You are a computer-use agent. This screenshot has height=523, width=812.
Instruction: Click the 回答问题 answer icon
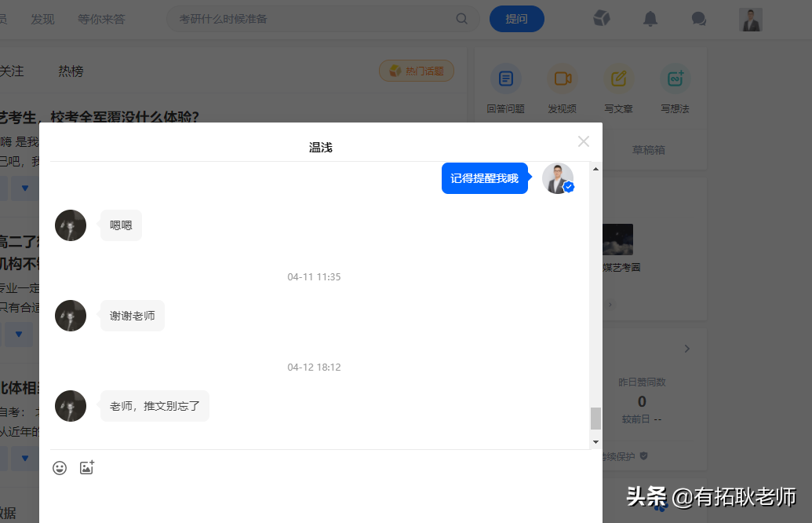point(505,79)
